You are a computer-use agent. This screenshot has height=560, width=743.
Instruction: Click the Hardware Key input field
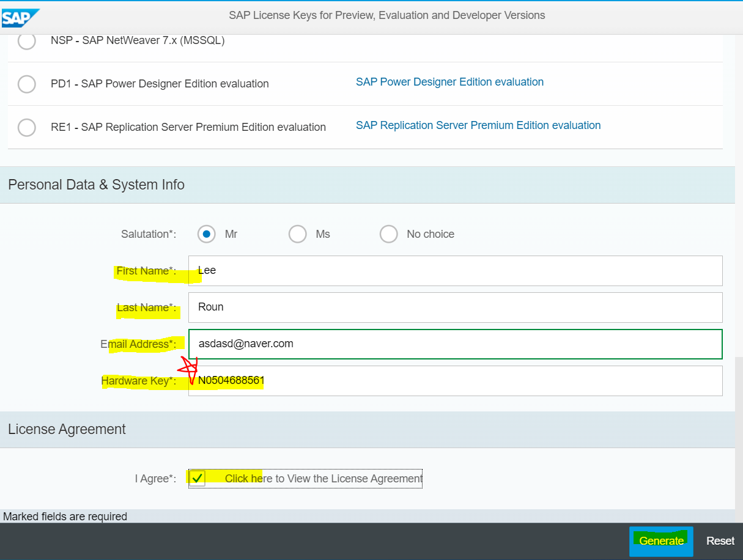tap(456, 381)
